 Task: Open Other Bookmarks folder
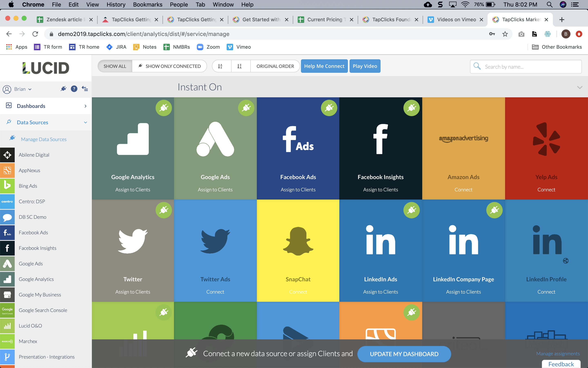coord(557,47)
